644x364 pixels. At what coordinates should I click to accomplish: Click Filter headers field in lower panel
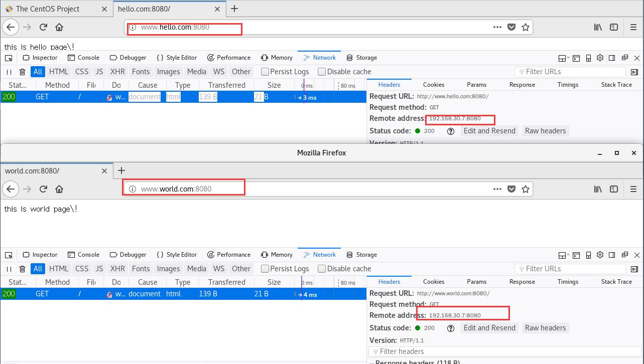point(504,351)
